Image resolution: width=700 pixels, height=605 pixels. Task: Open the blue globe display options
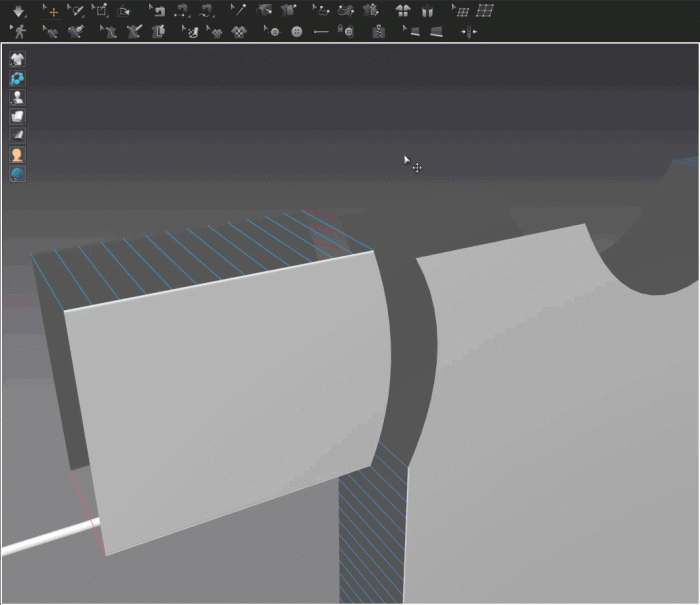tap(17, 174)
